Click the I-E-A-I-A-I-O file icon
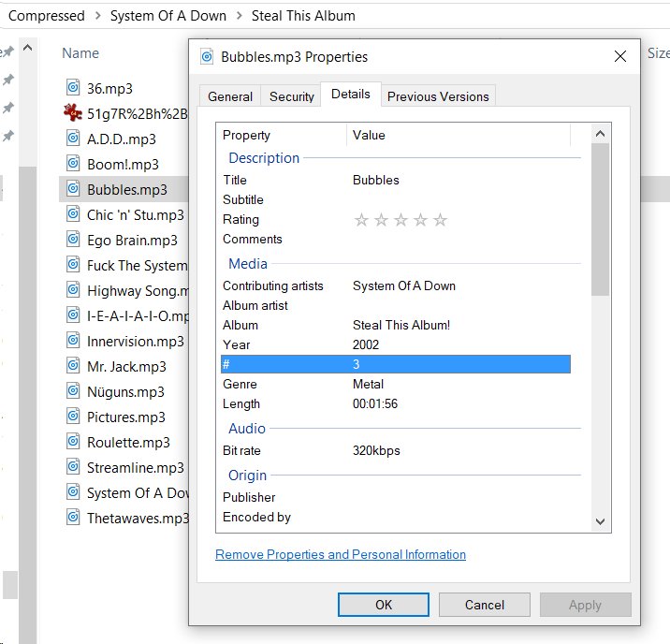 [x=73, y=315]
